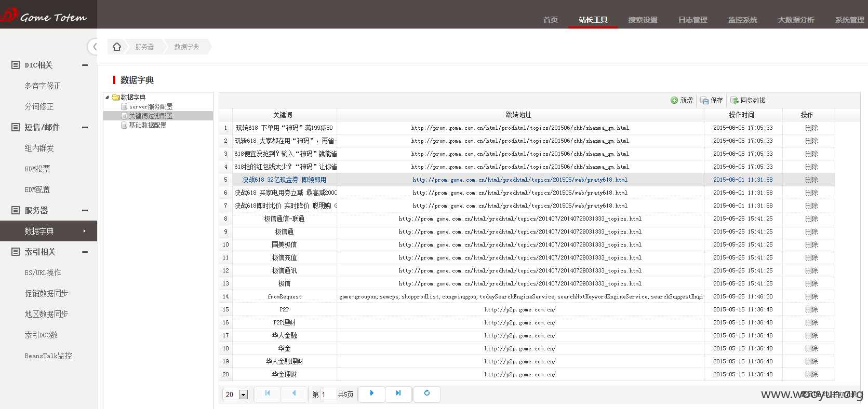Open the 监控系统 tab
868x409 pixels.
click(x=743, y=20)
